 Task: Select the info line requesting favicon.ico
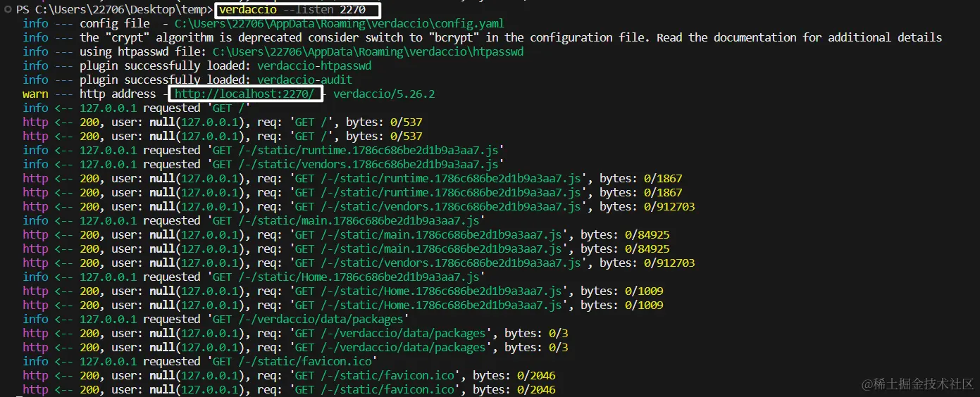pyautogui.click(x=200, y=361)
